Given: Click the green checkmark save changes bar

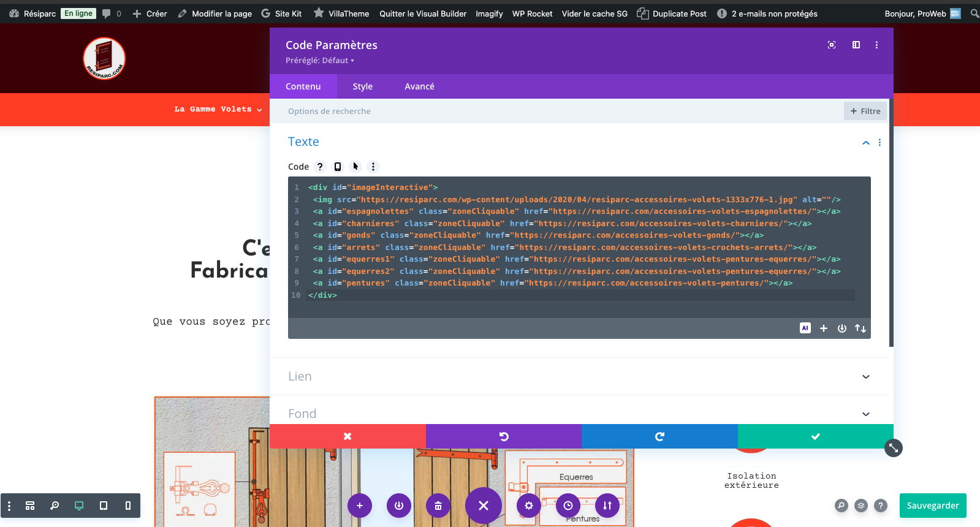Looking at the screenshot, I should click(x=815, y=436).
